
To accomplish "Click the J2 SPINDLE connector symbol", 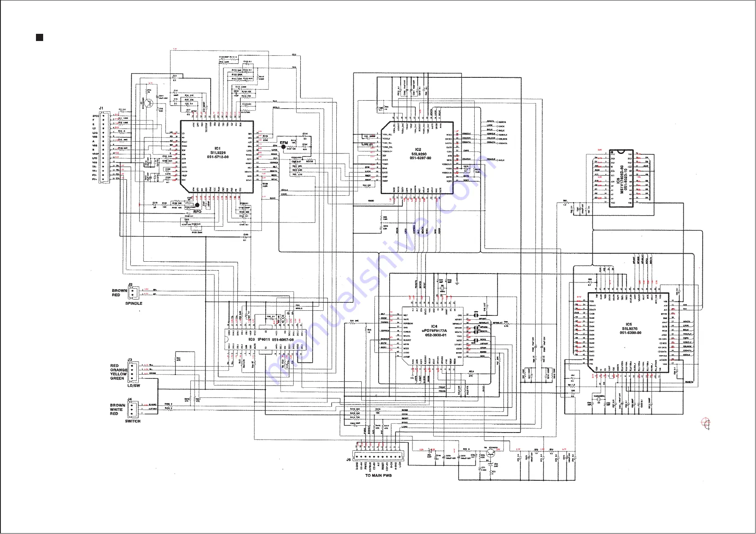I will [133, 293].
